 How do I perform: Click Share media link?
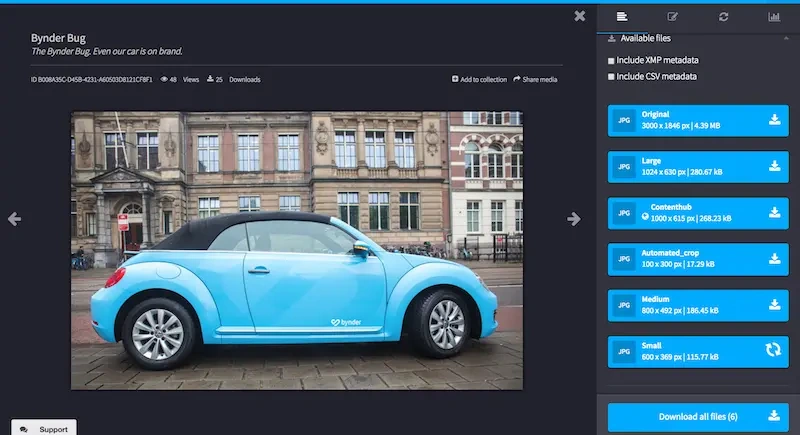point(535,79)
